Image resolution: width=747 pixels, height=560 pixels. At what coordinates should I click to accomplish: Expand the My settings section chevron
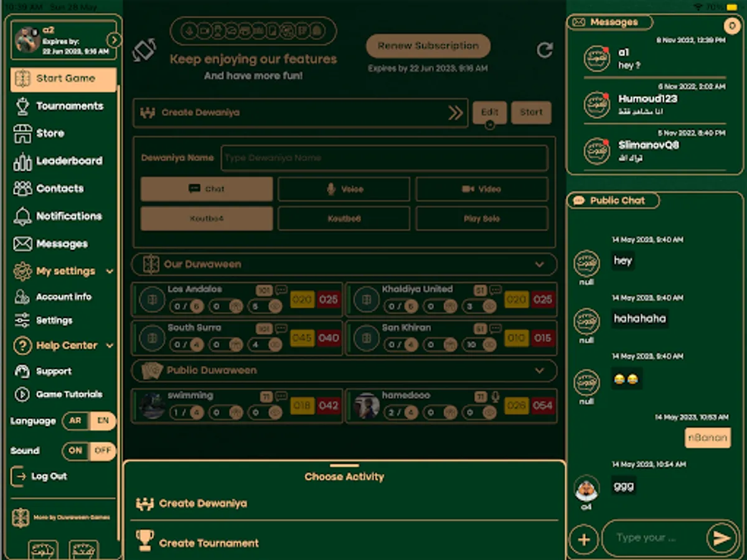click(x=110, y=271)
